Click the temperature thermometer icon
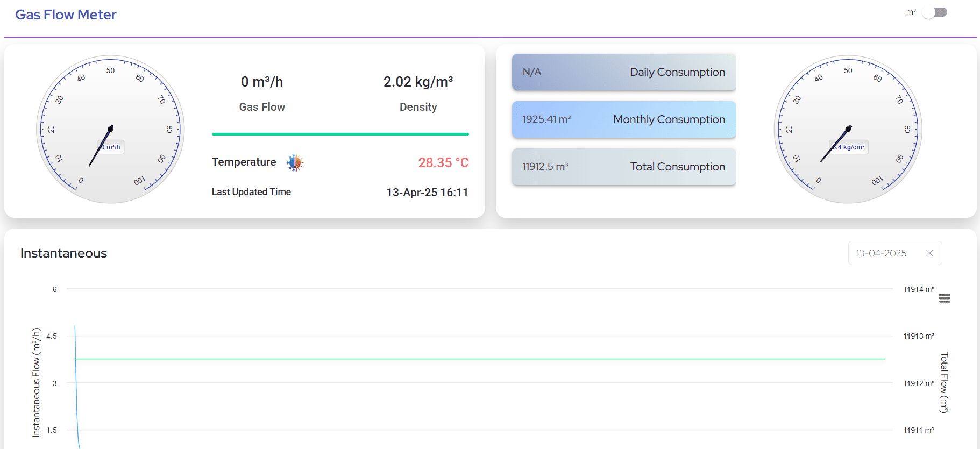The width and height of the screenshot is (980, 449). coord(295,162)
